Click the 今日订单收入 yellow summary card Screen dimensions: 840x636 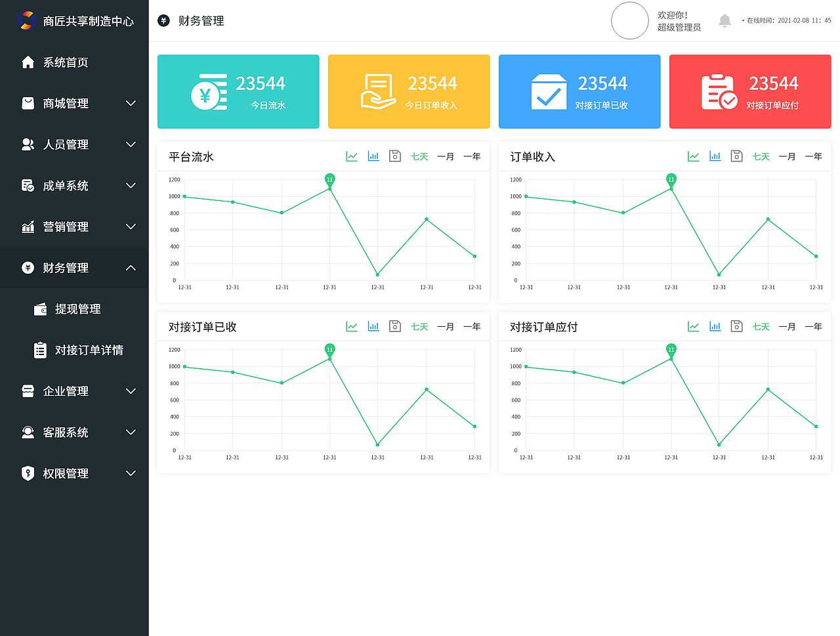(x=409, y=91)
